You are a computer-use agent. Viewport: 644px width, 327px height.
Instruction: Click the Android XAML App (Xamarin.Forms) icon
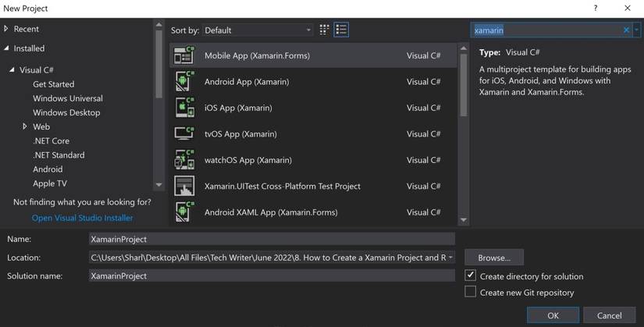click(x=184, y=212)
